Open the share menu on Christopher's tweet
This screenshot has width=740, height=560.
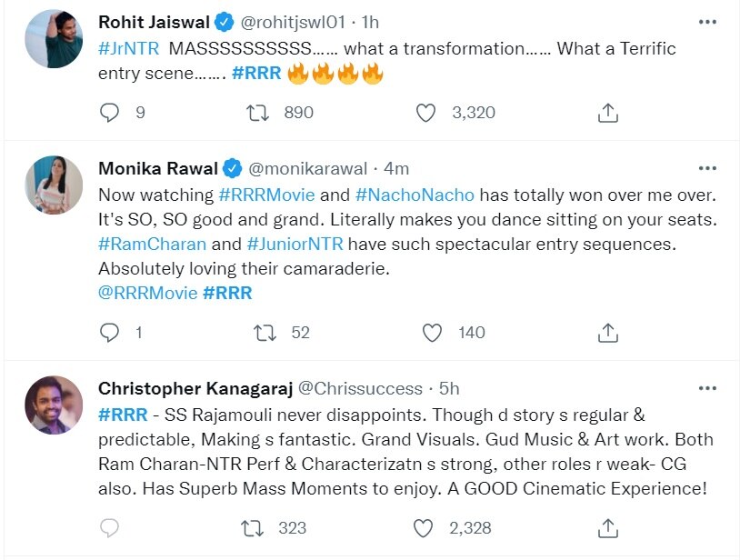pos(607,527)
